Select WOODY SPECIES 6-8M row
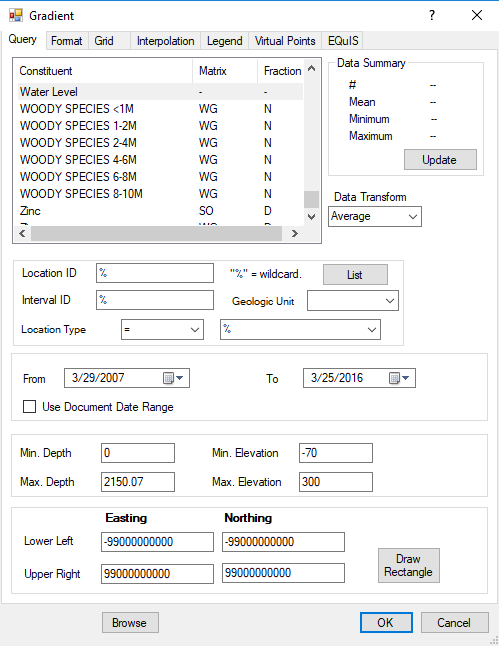Image resolution: width=499 pixels, height=646 pixels. [x=161, y=177]
